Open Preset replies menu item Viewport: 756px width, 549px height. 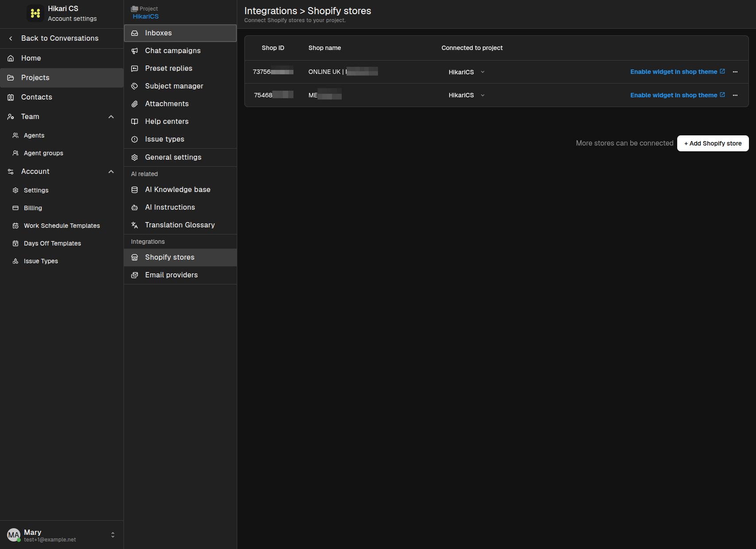pyautogui.click(x=180, y=69)
